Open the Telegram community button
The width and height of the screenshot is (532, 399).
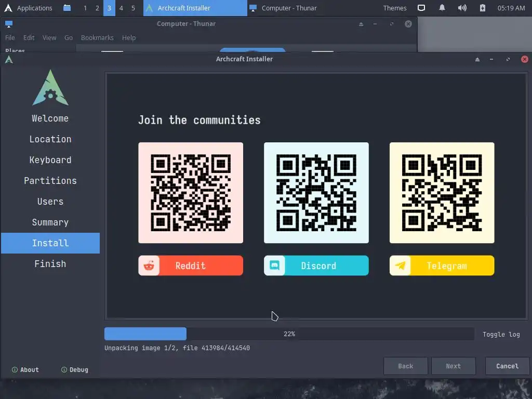[442, 265]
